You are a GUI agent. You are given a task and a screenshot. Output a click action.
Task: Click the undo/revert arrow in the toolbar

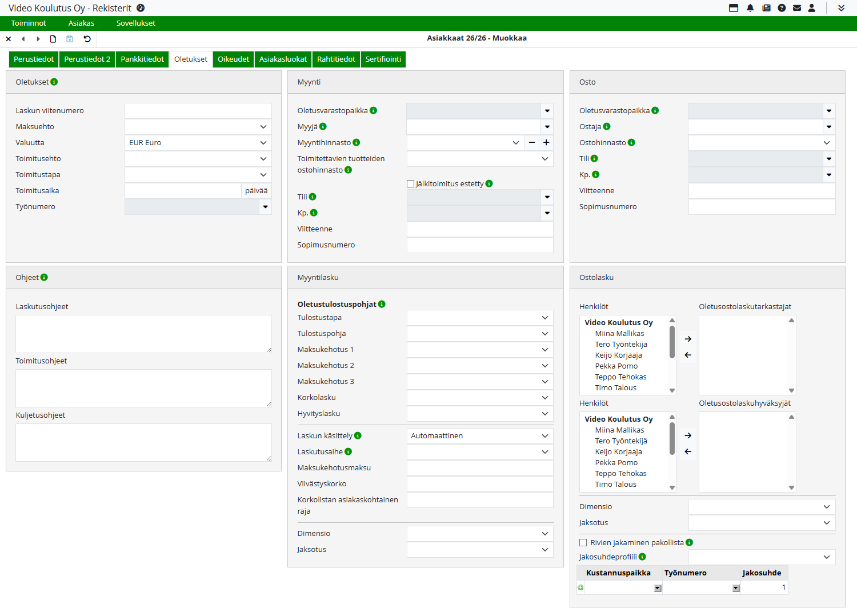tap(87, 39)
